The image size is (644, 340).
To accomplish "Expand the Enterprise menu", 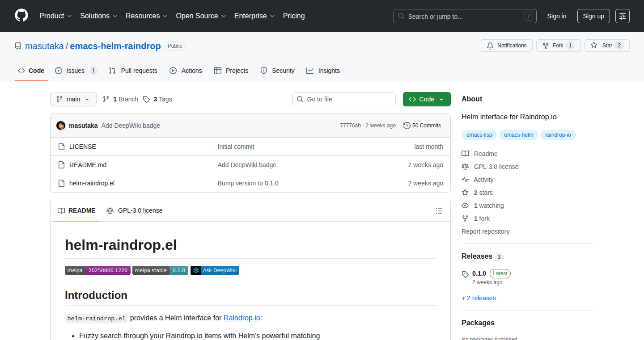I will [254, 16].
